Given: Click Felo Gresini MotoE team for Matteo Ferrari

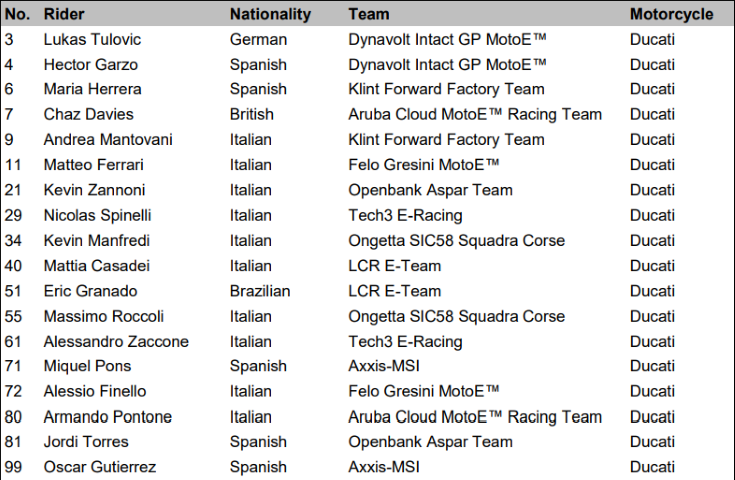Looking at the screenshot, I should (x=424, y=165).
